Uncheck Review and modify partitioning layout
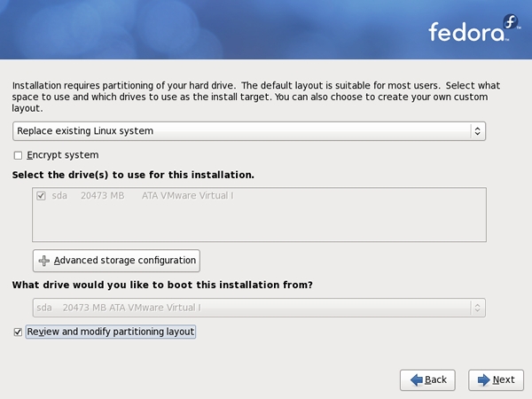The image size is (532, 399). pos(18,332)
